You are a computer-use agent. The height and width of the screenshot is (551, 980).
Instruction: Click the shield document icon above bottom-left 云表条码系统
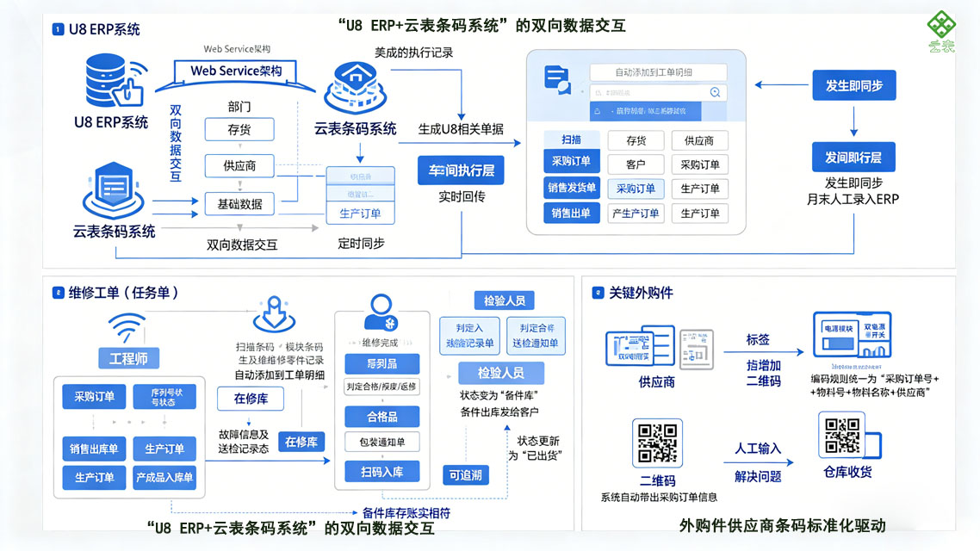[x=113, y=190]
